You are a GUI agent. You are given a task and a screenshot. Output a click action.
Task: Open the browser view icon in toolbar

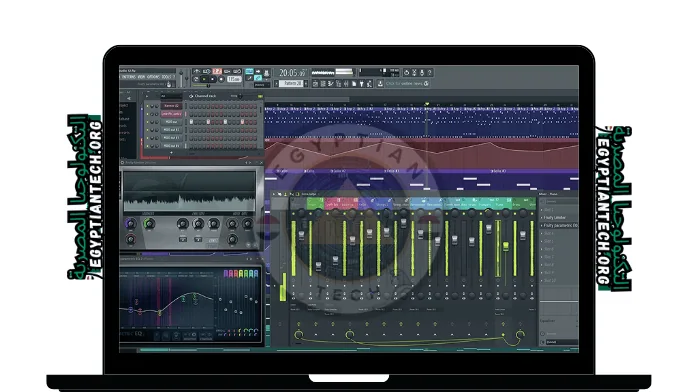338,83
